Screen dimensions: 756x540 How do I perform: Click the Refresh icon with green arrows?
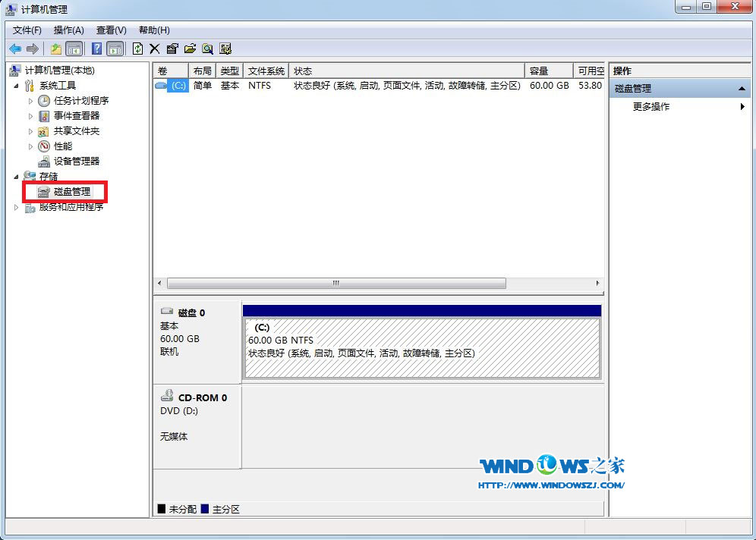(x=137, y=49)
